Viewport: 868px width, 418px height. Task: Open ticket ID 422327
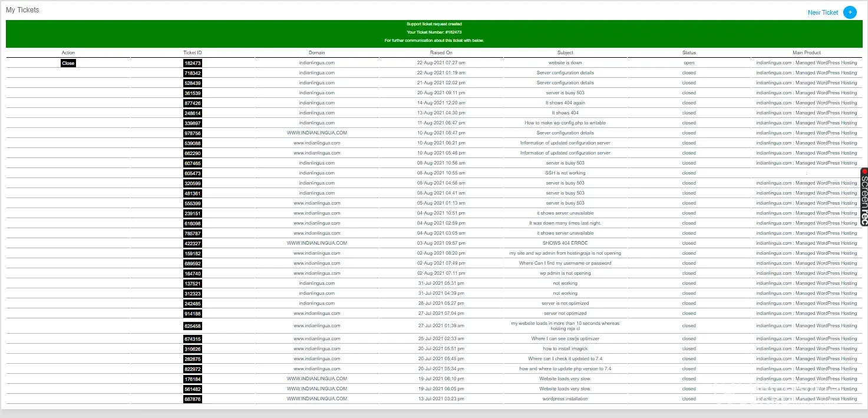tap(193, 243)
